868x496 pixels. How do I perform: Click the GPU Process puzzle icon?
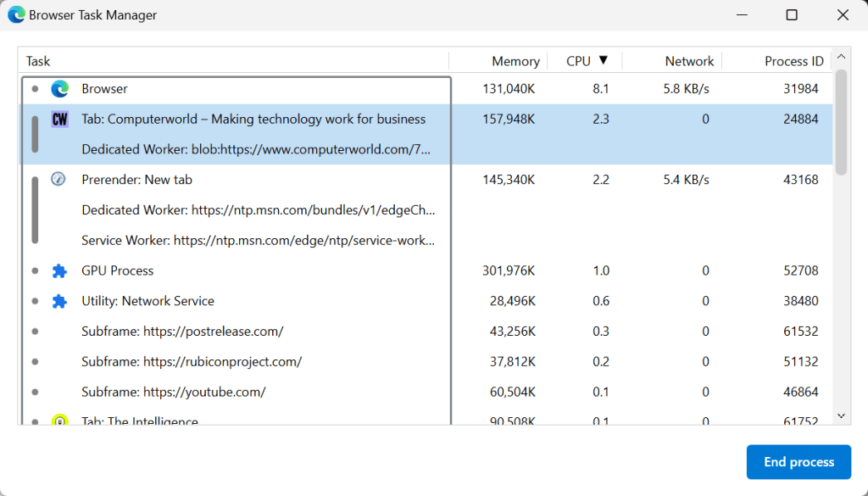(x=59, y=270)
